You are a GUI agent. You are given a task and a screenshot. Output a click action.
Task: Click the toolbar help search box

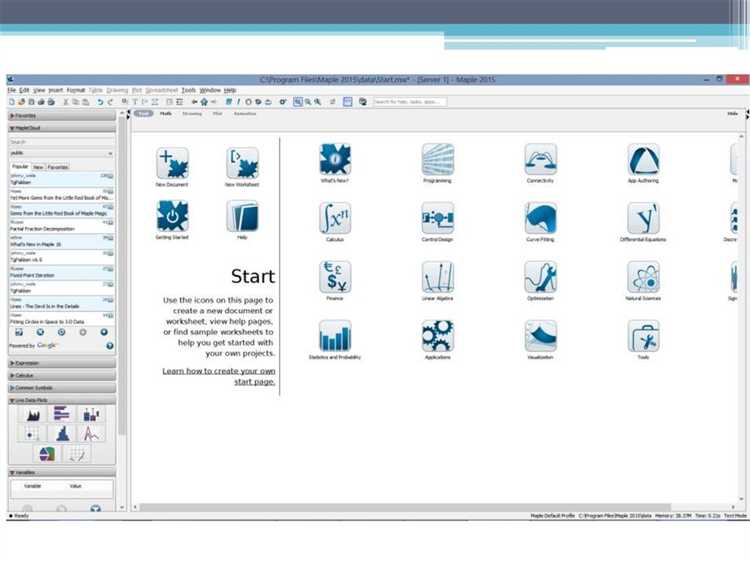point(410,102)
